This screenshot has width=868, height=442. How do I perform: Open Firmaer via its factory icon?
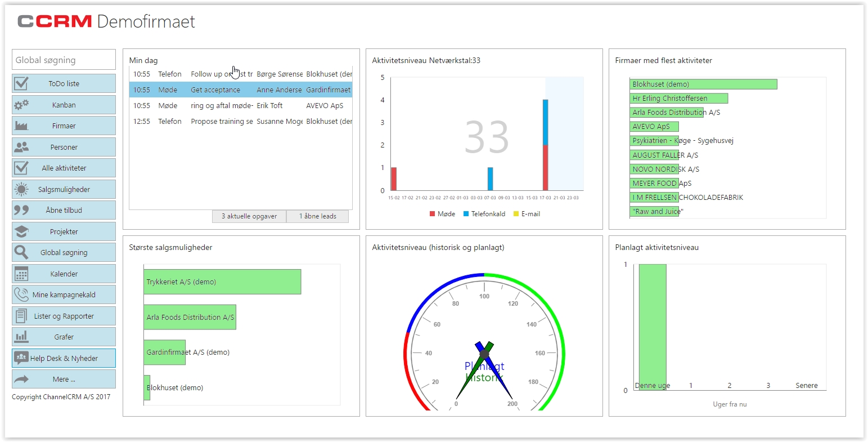21,126
